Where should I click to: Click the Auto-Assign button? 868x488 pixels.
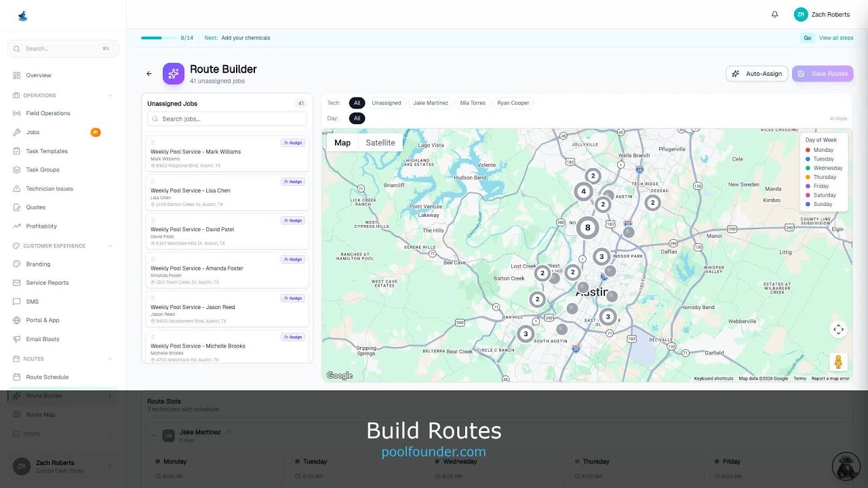[x=757, y=74]
